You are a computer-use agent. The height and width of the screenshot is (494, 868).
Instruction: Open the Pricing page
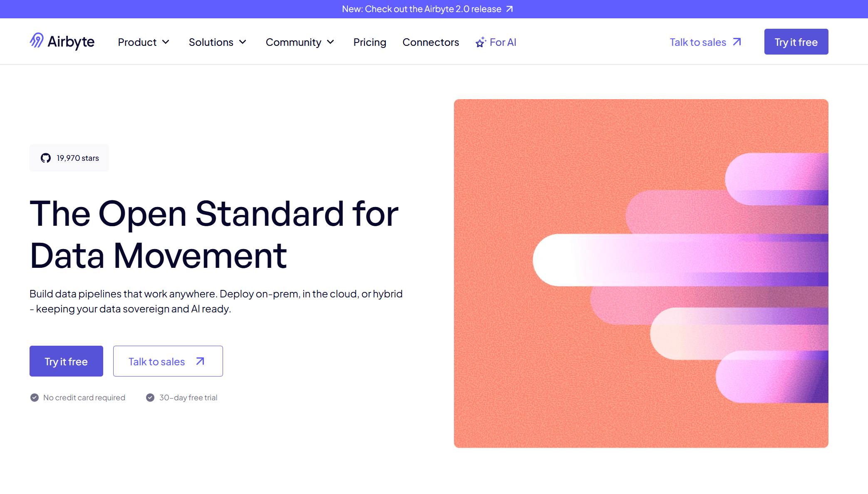point(370,42)
